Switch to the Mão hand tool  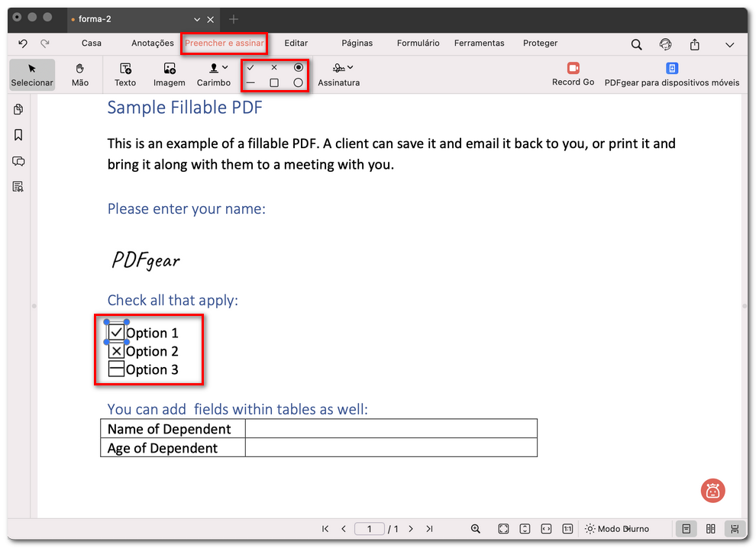(x=80, y=75)
